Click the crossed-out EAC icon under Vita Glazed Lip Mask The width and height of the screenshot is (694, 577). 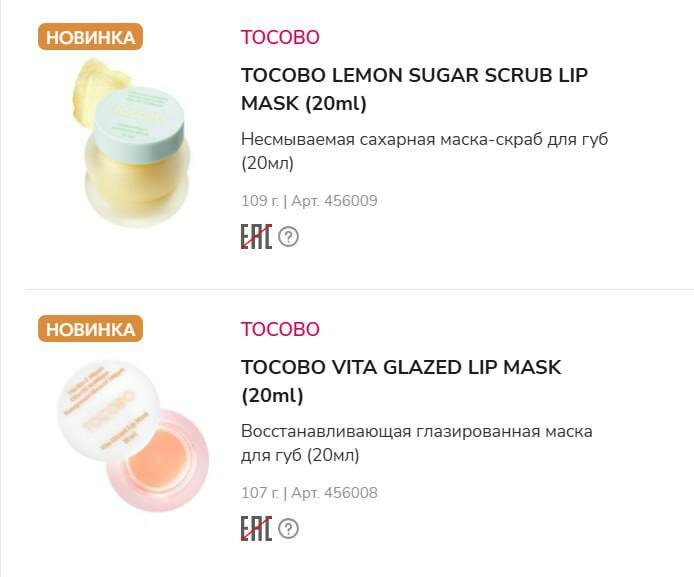(256, 528)
